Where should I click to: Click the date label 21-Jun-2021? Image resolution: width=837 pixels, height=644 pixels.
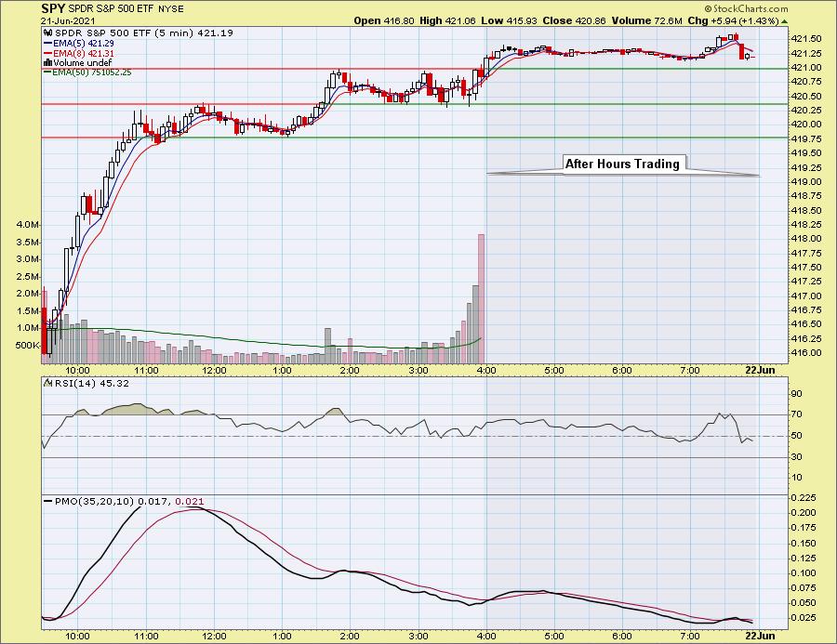(x=68, y=21)
